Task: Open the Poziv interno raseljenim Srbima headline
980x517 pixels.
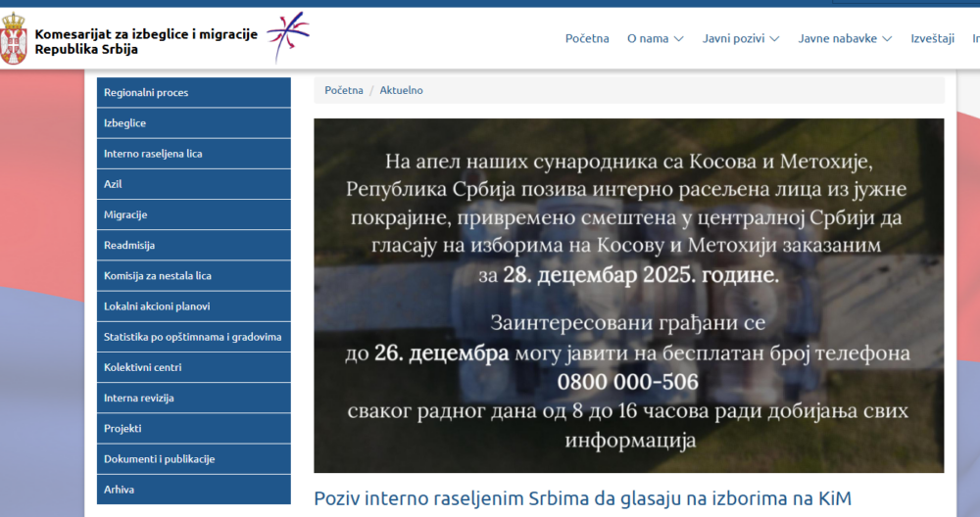Action: pos(582,498)
